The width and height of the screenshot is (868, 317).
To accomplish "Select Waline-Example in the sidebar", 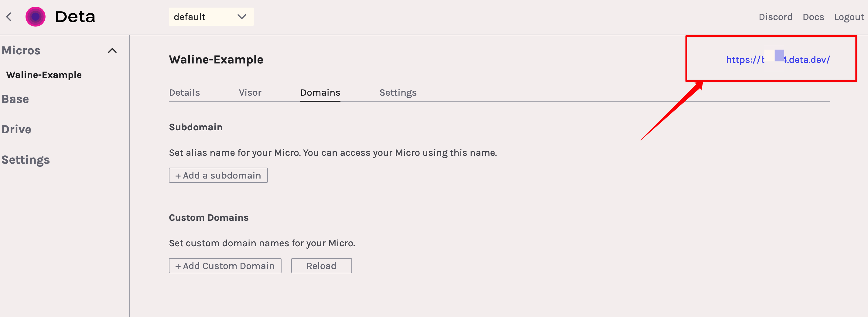I will pos(44,75).
